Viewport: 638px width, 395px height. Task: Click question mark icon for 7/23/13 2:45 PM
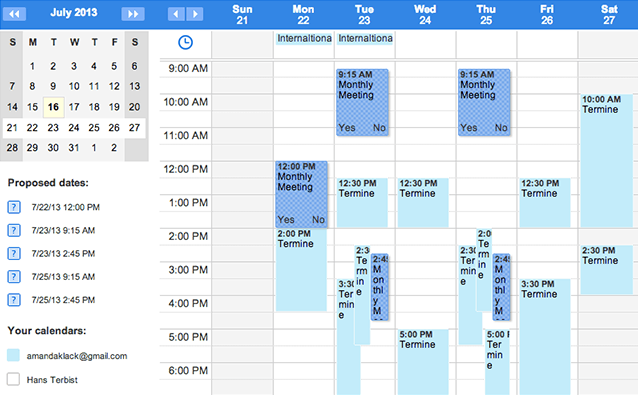point(14,253)
